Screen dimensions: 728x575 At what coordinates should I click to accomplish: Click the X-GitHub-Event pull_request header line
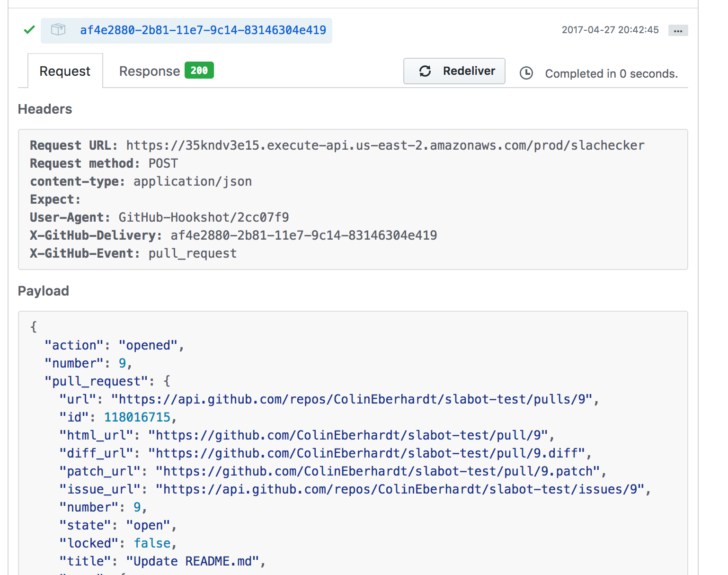[133, 253]
